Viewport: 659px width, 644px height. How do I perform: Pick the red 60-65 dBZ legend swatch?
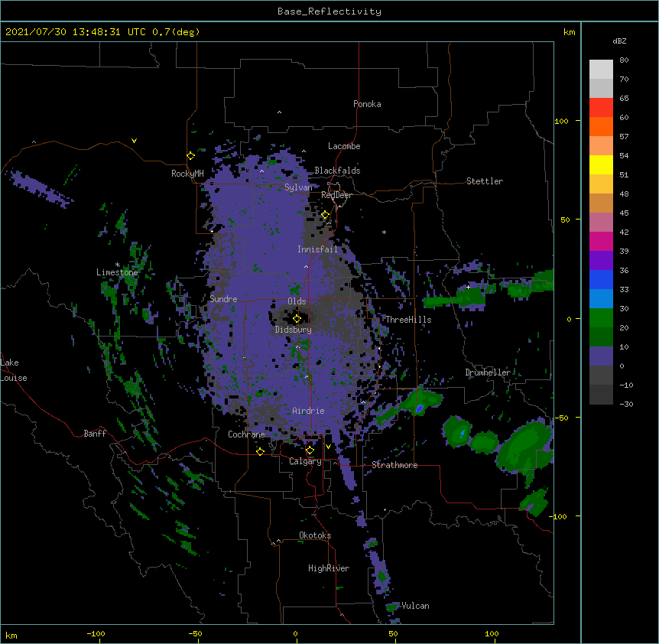601,107
